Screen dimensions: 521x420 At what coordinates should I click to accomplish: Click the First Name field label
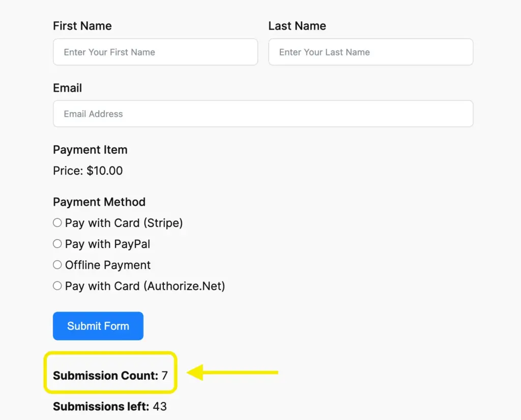(x=82, y=26)
